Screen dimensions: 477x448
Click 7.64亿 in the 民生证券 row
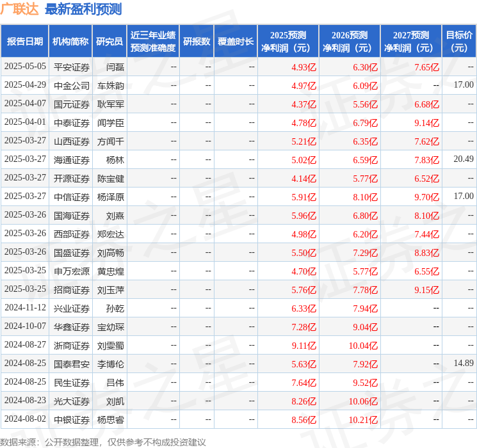pos(304,383)
